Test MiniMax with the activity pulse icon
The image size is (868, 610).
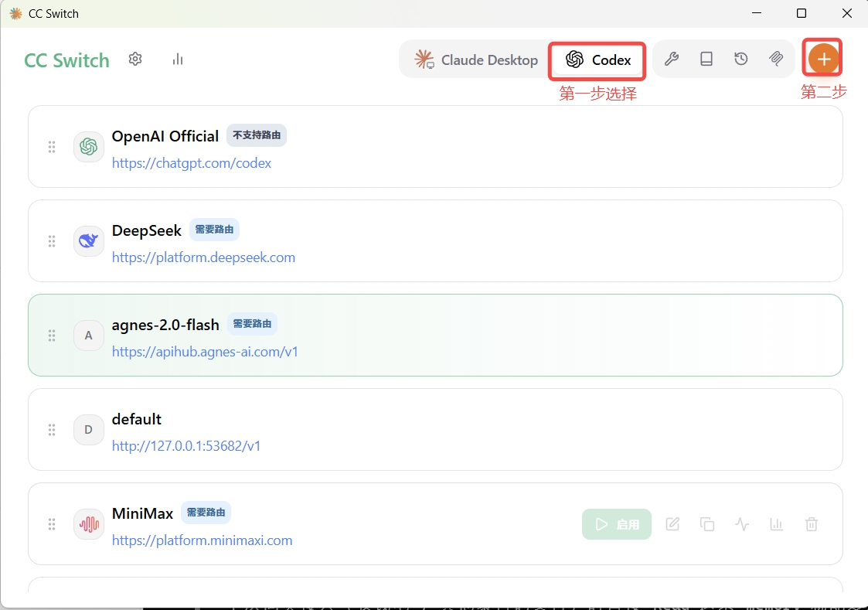point(742,523)
